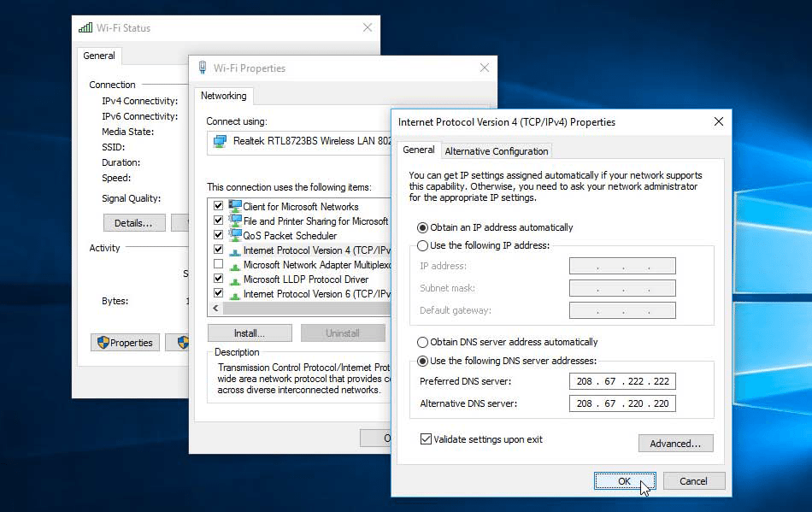Click Alternative DNS server field
This screenshot has height=512, width=812.
622,403
